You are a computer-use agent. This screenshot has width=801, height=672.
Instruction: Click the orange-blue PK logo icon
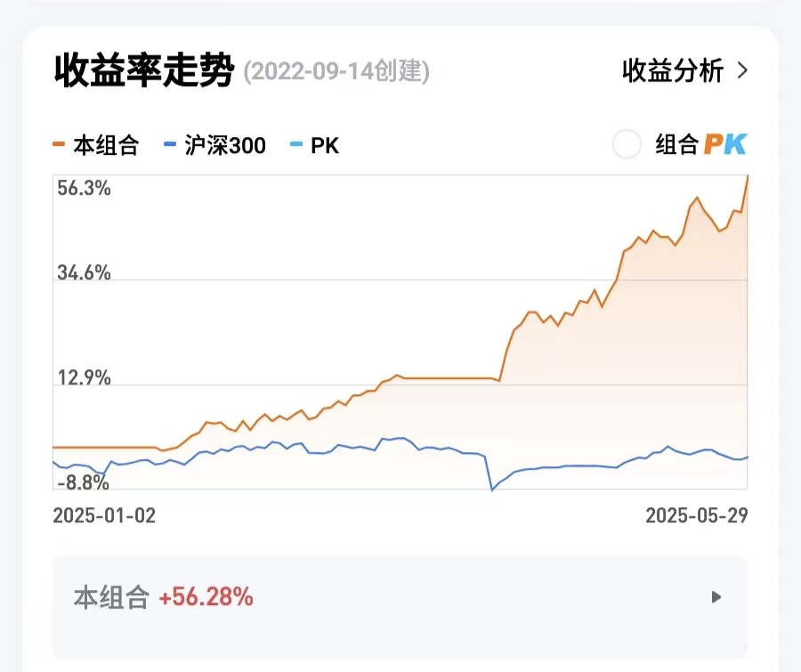click(725, 144)
